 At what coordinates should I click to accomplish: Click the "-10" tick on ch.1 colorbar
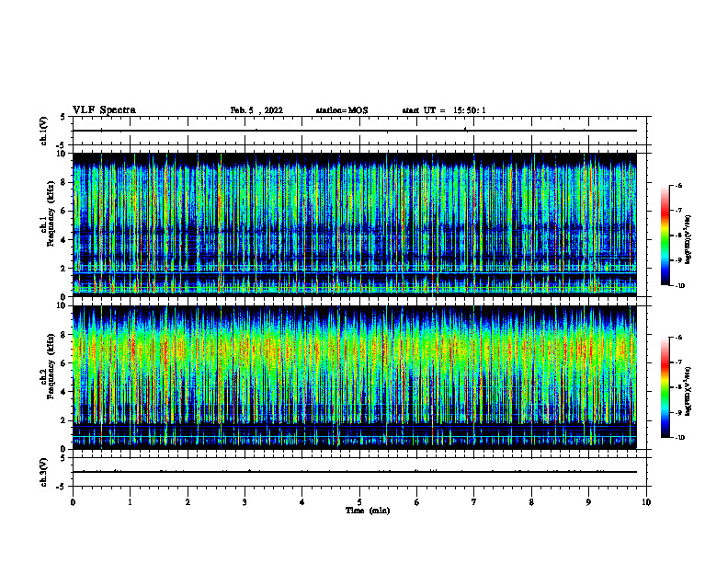[679, 286]
